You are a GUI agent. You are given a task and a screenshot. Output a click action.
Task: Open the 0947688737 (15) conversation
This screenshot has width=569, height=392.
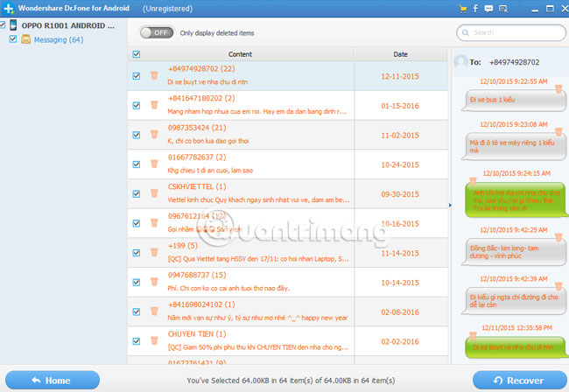(x=288, y=282)
